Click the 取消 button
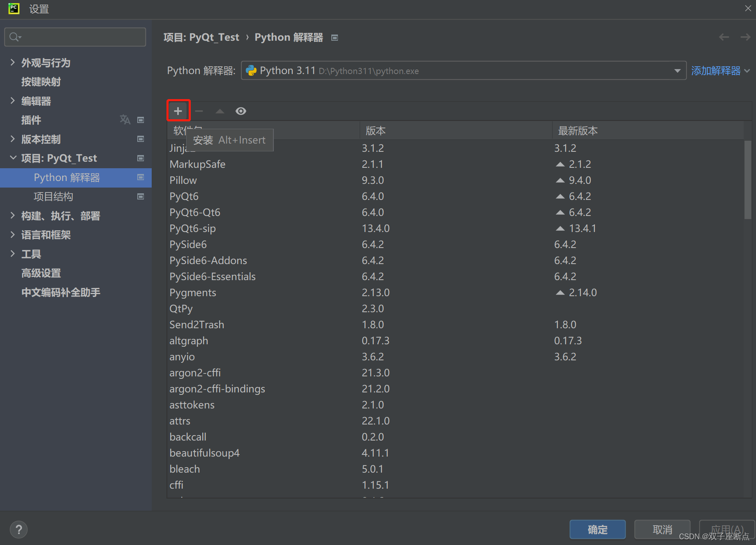Image resolution: width=756 pixels, height=545 pixels. 662,529
